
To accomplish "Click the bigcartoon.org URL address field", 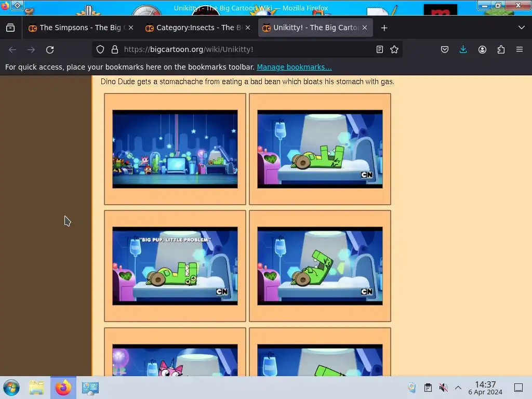I will (x=247, y=49).
